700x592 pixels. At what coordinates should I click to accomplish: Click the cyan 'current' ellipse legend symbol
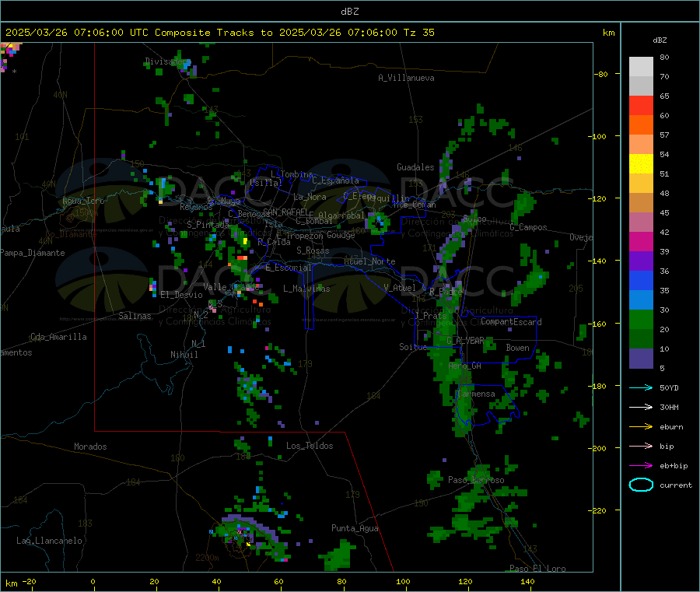(641, 485)
